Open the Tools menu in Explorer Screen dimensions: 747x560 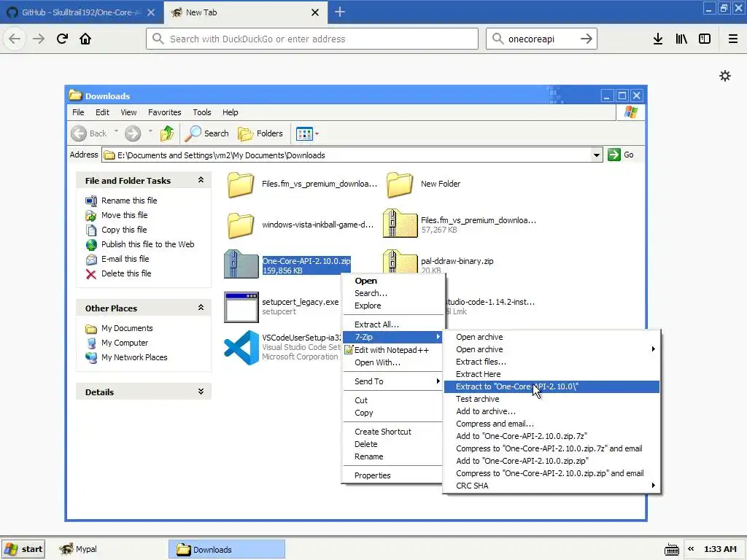pyautogui.click(x=202, y=112)
